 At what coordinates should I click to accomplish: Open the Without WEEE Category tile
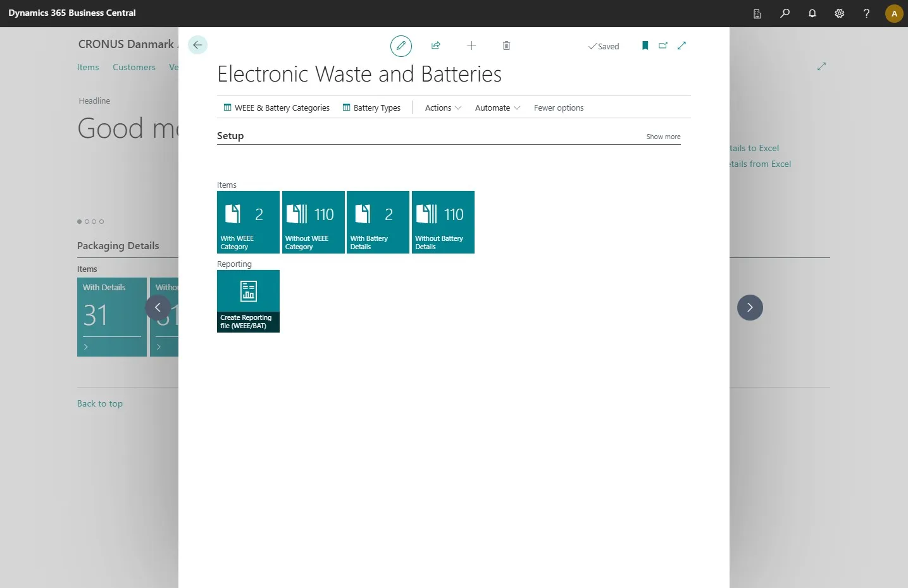tap(313, 222)
